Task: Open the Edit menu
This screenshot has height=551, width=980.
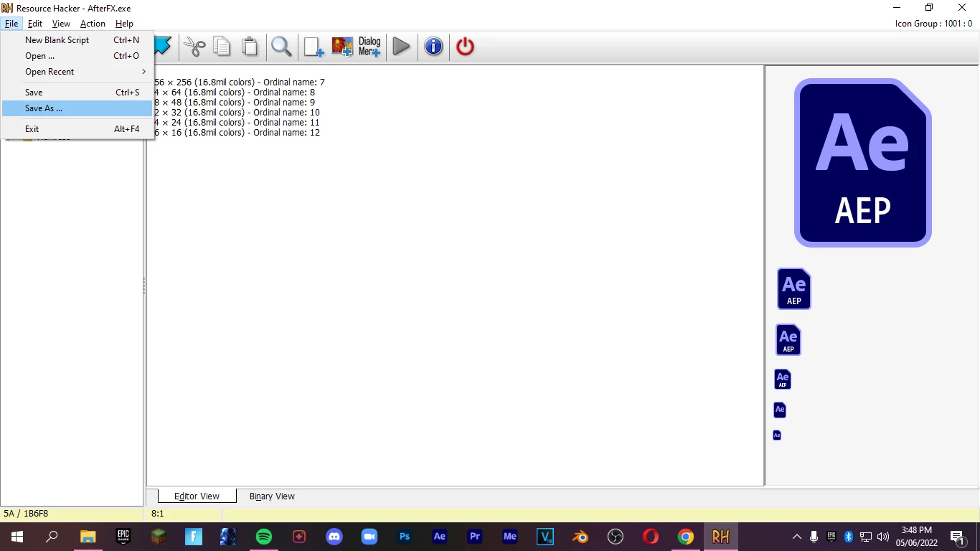Action: pos(35,24)
